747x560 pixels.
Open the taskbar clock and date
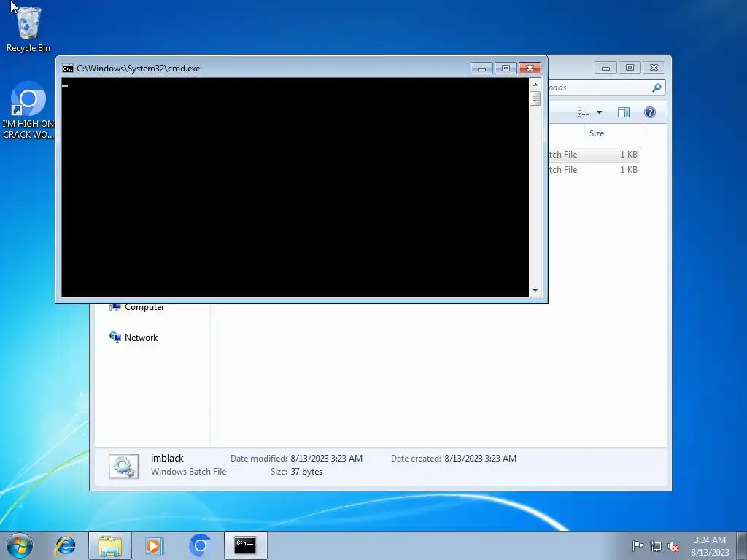click(710, 546)
